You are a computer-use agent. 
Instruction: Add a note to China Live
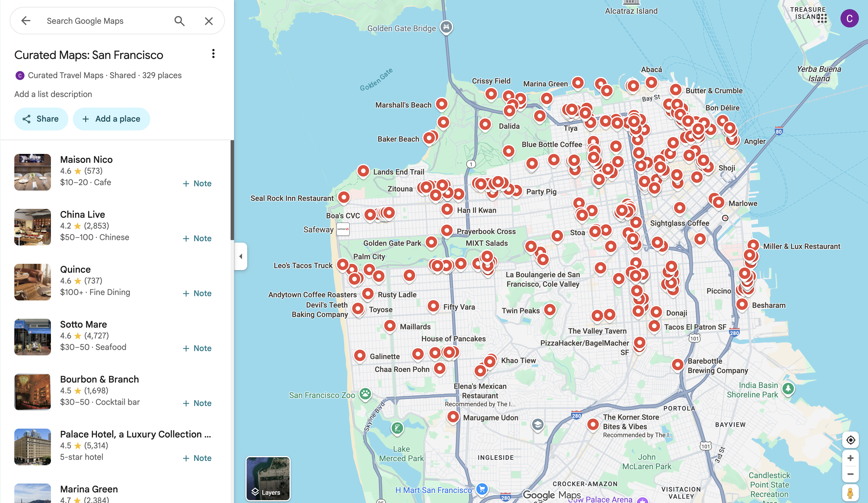click(197, 238)
